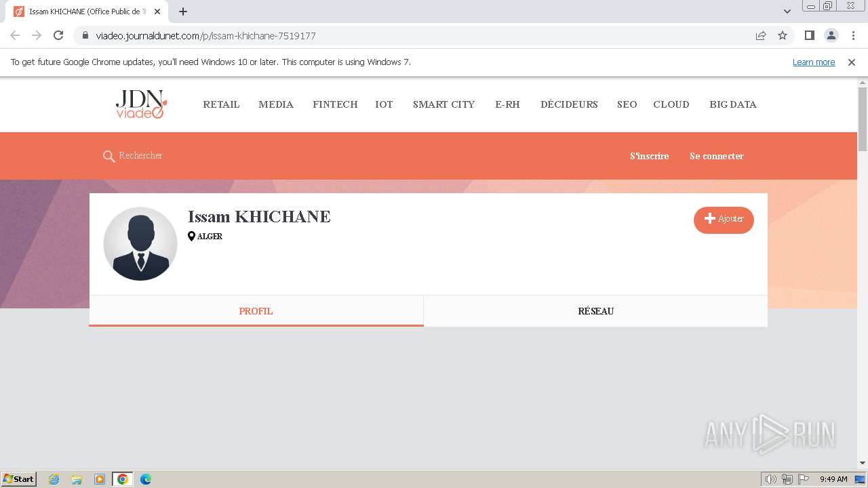Open the SEO section
Viewport: 868px width, 488px height.
[x=627, y=104]
